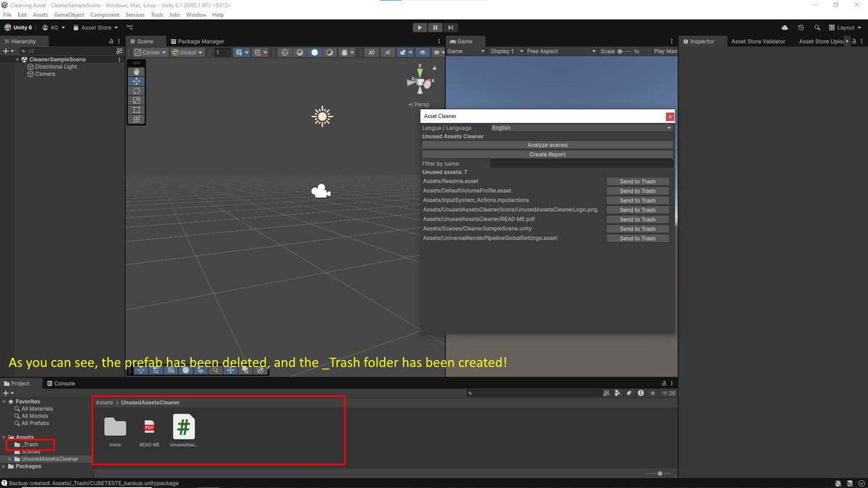Image resolution: width=868 pixels, height=488 pixels.
Task: Open the Window menu
Action: pyautogui.click(x=196, y=14)
